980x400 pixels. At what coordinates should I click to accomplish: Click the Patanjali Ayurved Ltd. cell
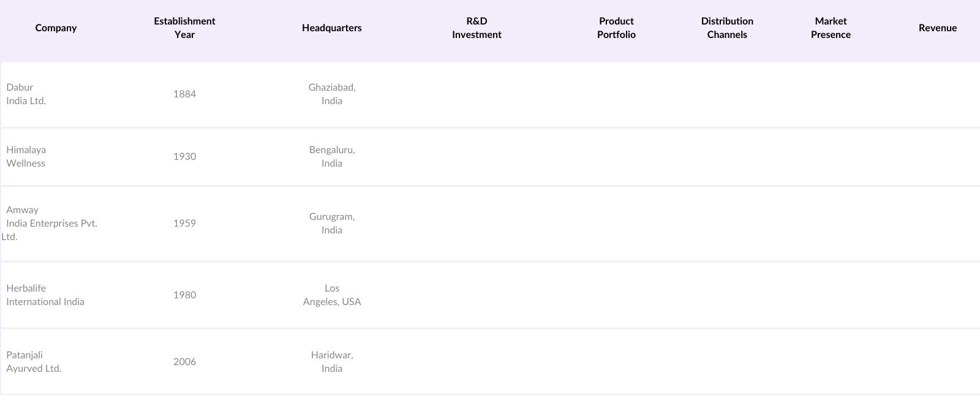click(34, 362)
